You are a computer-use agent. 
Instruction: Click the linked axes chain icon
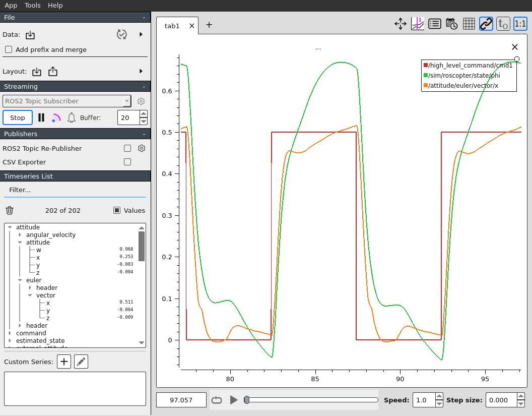[486, 24]
